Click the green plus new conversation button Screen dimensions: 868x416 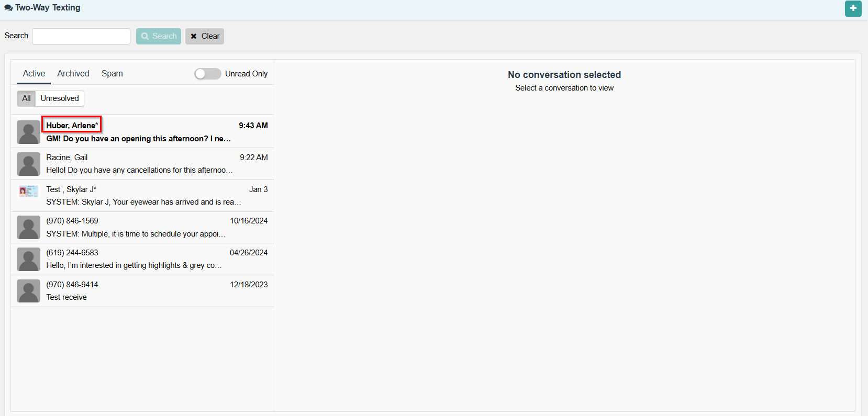pyautogui.click(x=853, y=8)
